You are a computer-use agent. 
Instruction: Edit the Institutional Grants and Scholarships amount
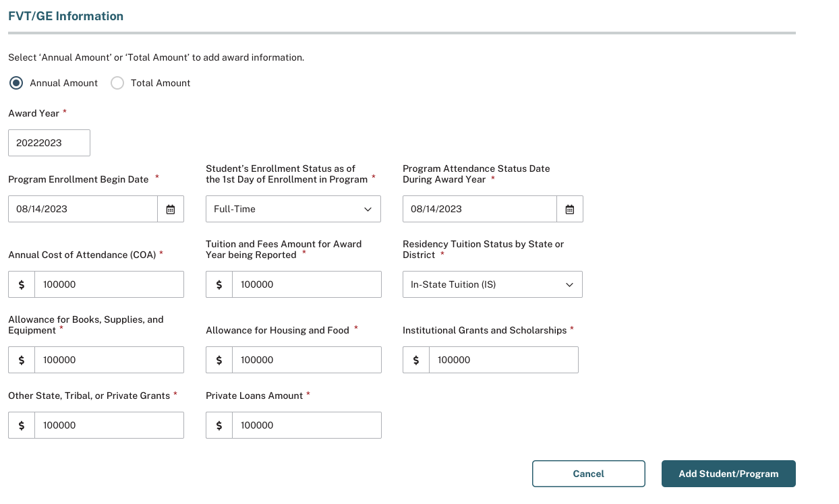(503, 360)
